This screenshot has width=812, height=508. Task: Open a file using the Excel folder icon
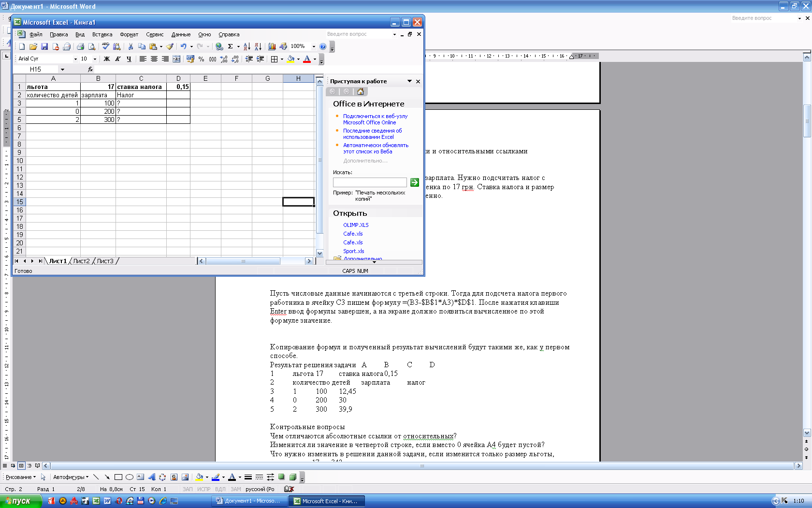pyautogui.click(x=33, y=46)
